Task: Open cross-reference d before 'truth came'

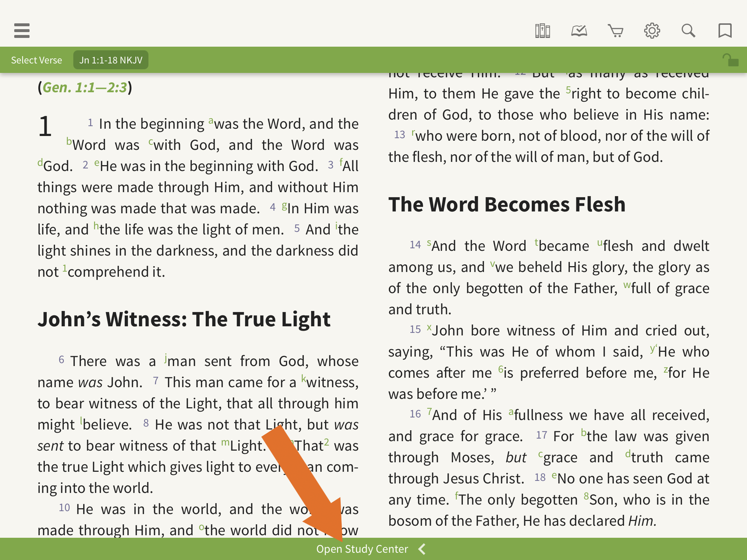Action: (628, 454)
